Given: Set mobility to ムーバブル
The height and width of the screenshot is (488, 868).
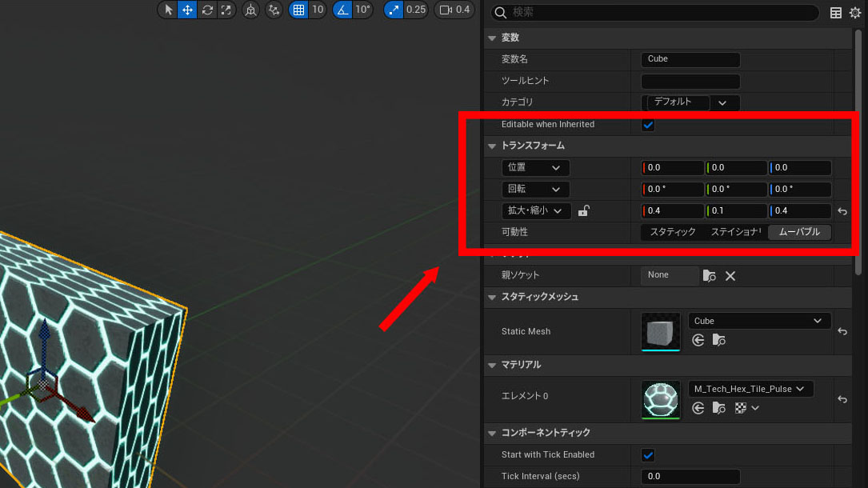Looking at the screenshot, I should tap(798, 232).
